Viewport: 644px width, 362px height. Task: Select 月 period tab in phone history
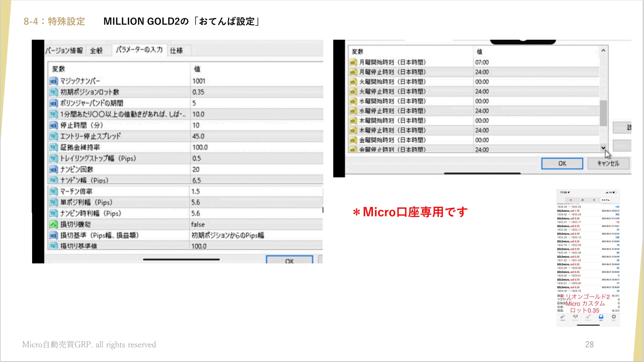(594, 200)
